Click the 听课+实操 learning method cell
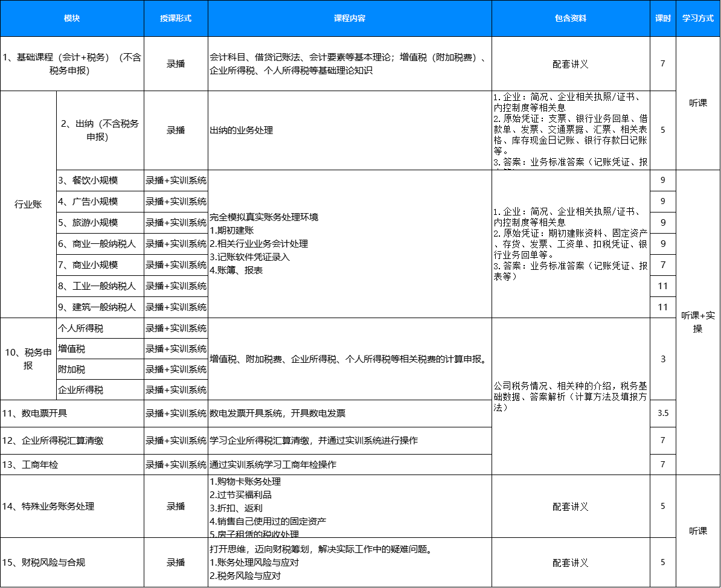Image resolution: width=721 pixels, height=588 pixels. 698,322
